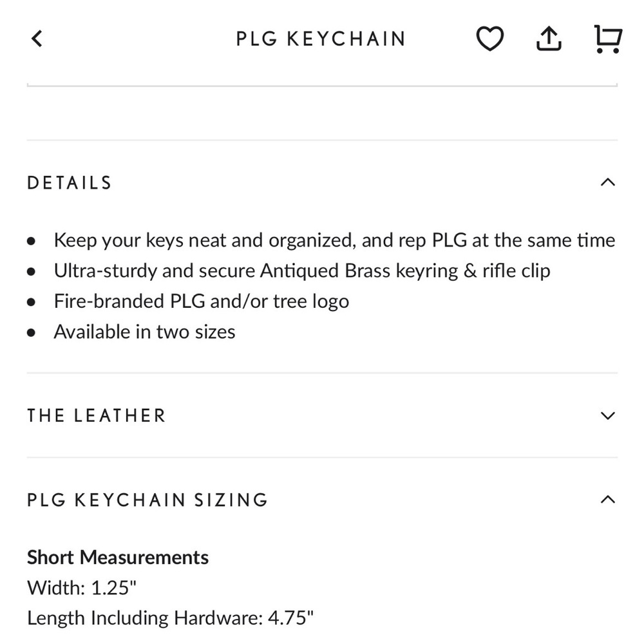Click the Available in two sizes bullet

pos(144,331)
